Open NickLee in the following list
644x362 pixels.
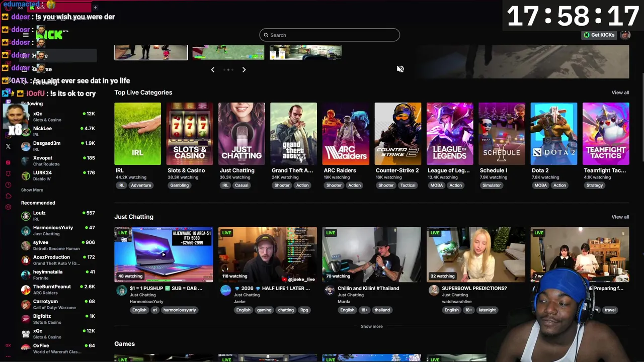(x=58, y=131)
